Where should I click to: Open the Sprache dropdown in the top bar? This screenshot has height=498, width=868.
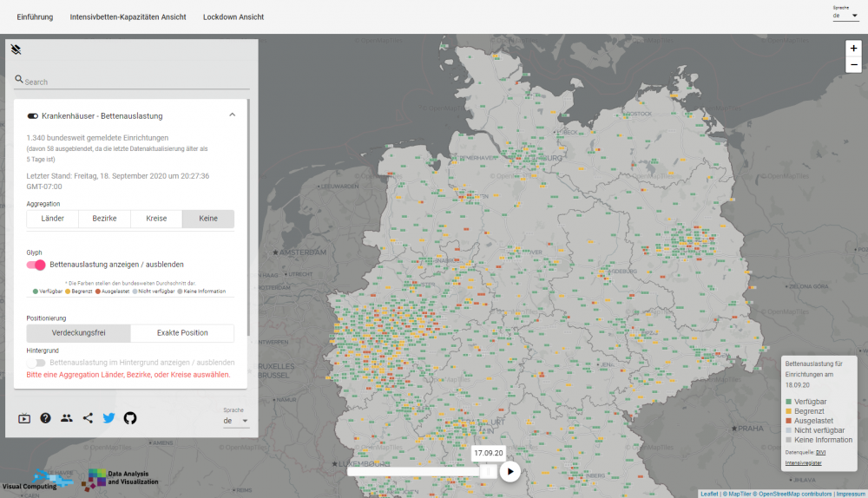click(x=845, y=16)
